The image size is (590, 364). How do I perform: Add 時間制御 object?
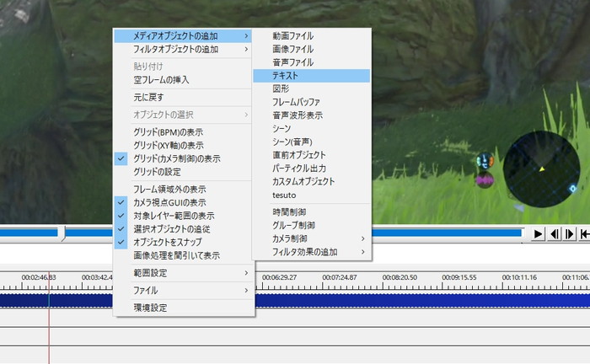[x=312, y=212]
